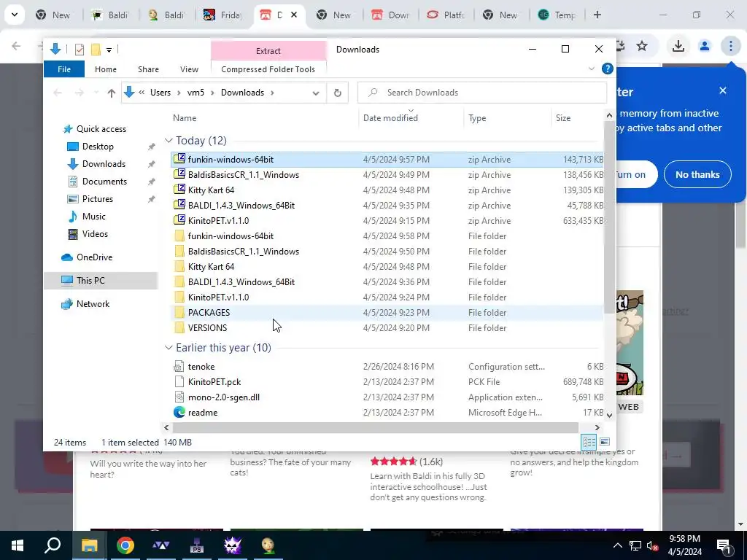
Task: Switch to the View ribbon tab
Action: [189, 69]
